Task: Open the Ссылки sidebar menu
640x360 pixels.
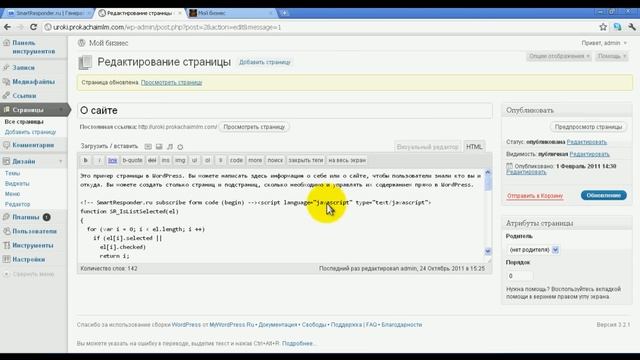Action: pyautogui.click(x=24, y=96)
